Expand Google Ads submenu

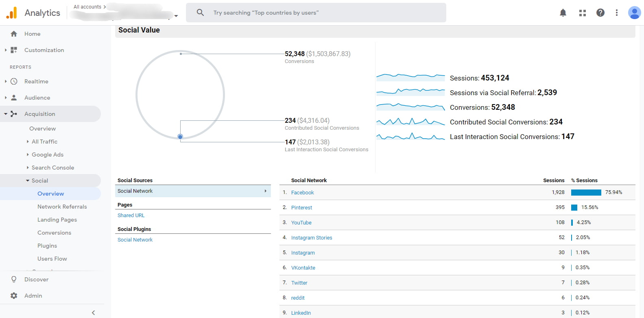(x=28, y=155)
